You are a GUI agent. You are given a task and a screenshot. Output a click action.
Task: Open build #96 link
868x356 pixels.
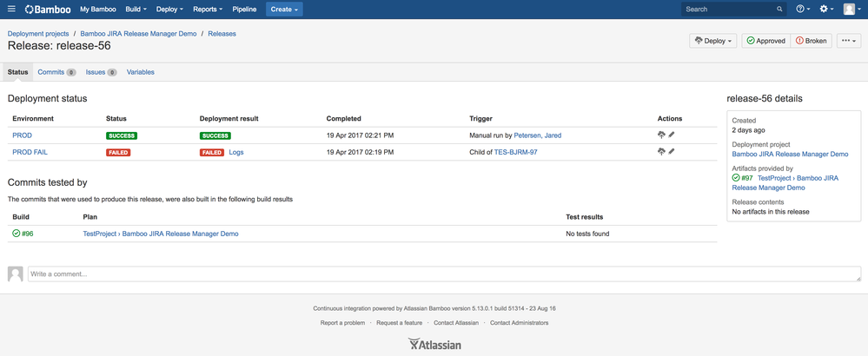click(x=28, y=234)
